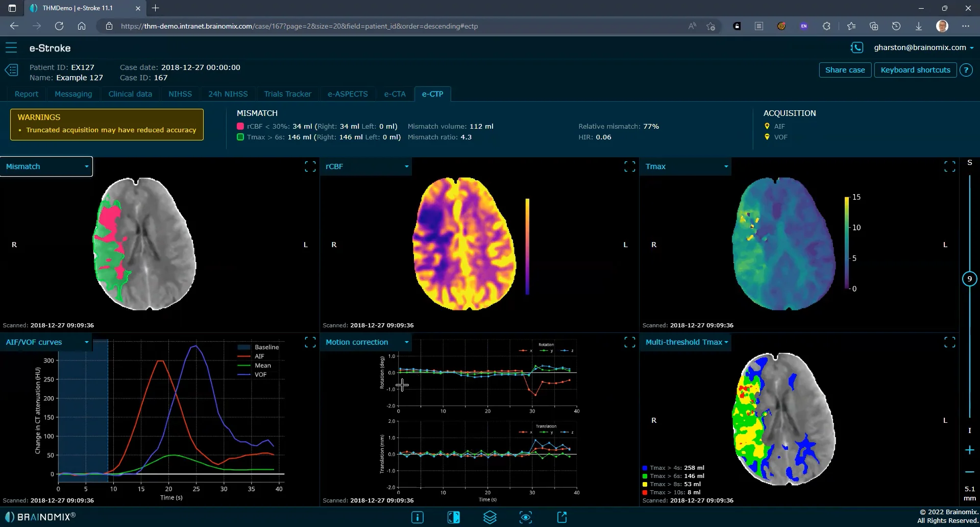Viewport: 980px width, 527px height.
Task: Click the Share case button
Action: (x=845, y=70)
